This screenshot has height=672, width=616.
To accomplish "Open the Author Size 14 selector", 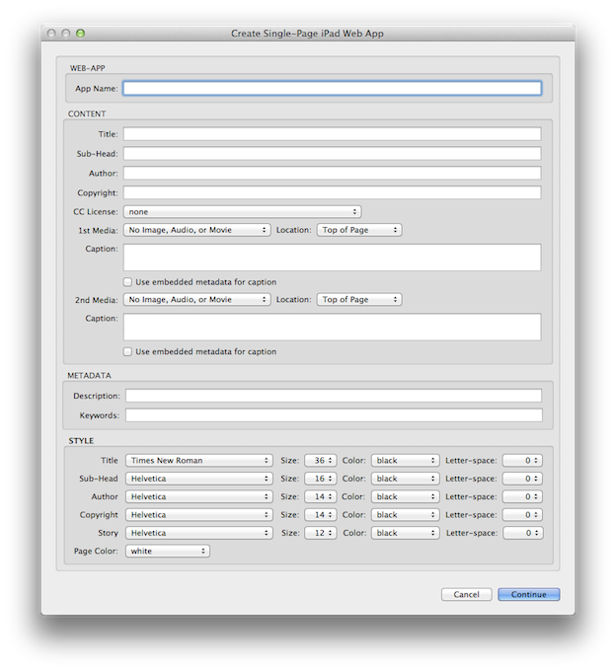I will coord(321,496).
